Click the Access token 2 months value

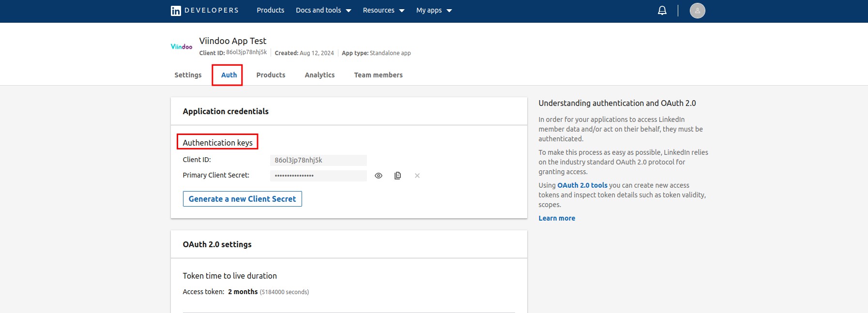(x=243, y=292)
